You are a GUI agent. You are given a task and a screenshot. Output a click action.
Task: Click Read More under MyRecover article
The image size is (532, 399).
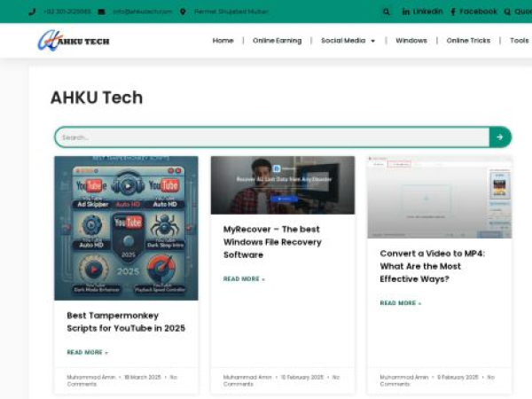[244, 279]
